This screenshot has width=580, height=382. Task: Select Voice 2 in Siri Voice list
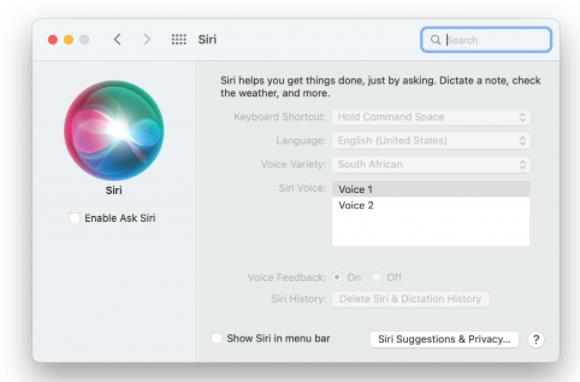pyautogui.click(x=431, y=205)
